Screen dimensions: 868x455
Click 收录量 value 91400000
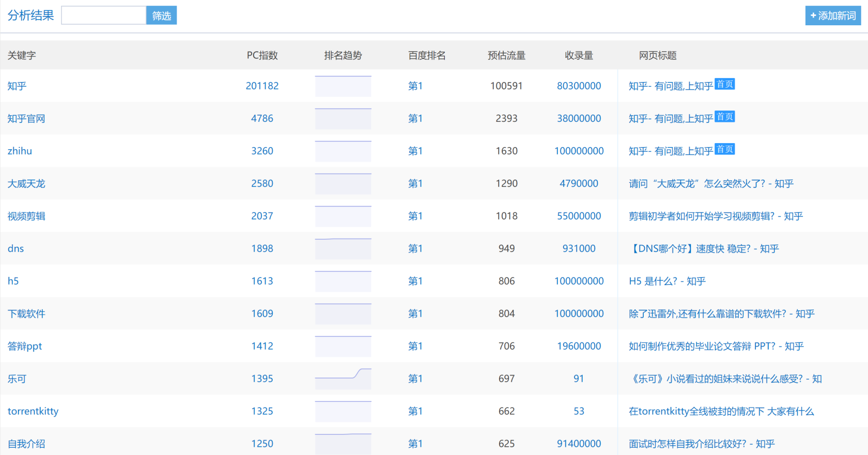pyautogui.click(x=579, y=444)
